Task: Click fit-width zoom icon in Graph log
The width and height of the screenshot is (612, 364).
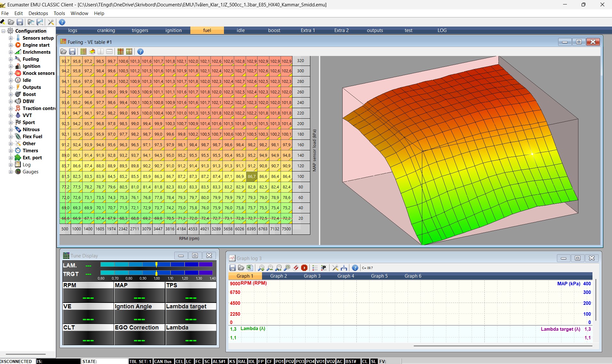Action: pos(278,268)
